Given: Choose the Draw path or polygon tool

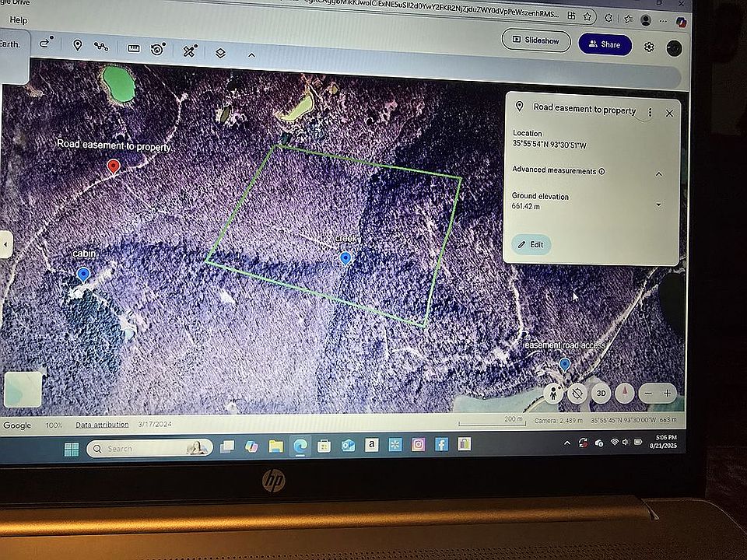Looking at the screenshot, I should (101, 47).
